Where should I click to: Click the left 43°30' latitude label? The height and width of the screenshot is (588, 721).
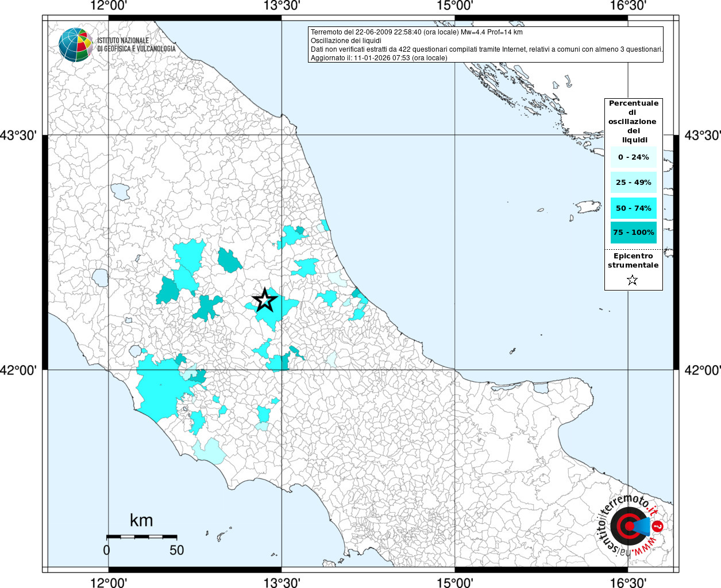18,136
